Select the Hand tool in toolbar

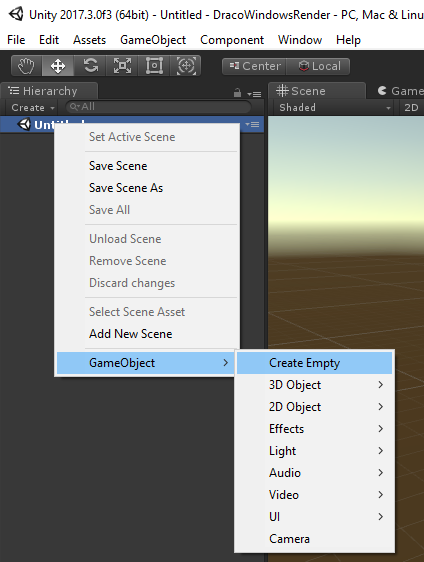coord(26,66)
